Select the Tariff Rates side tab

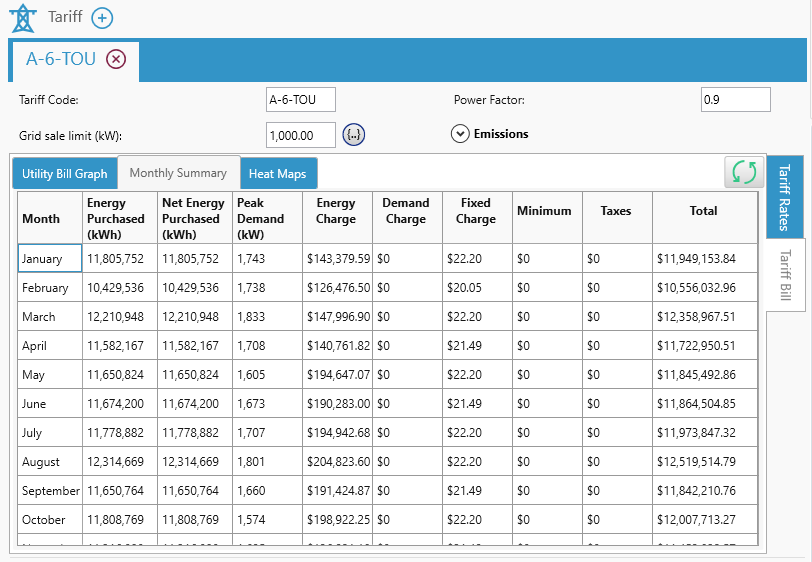[784, 197]
